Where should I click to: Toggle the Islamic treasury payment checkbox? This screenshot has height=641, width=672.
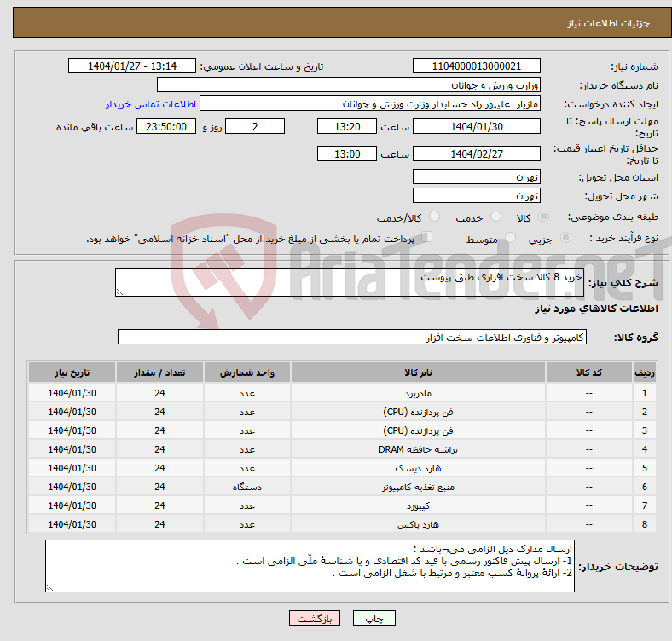(427, 236)
